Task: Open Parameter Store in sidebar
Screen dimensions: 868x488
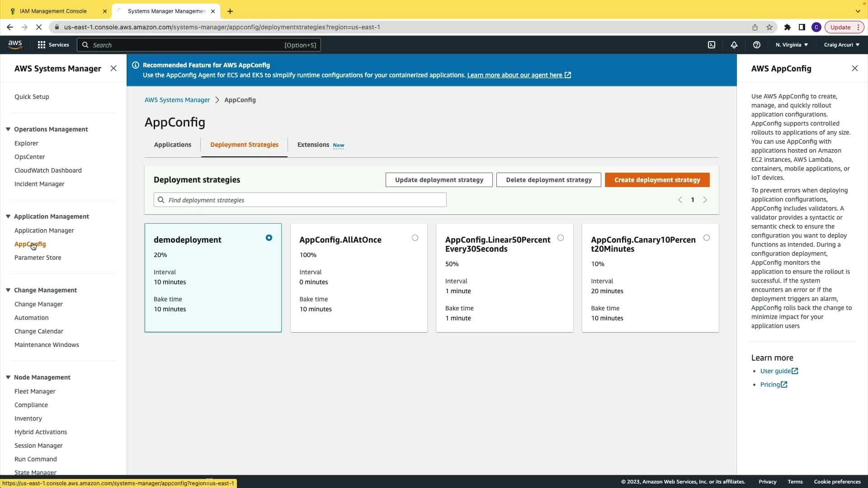Action: pos(38,258)
